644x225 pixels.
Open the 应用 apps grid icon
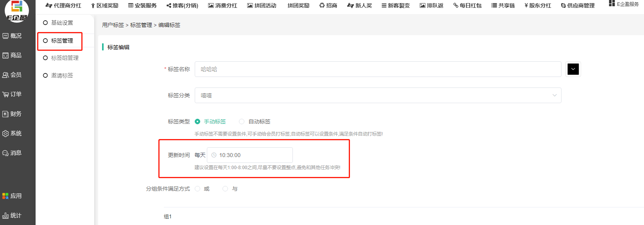tap(5, 196)
